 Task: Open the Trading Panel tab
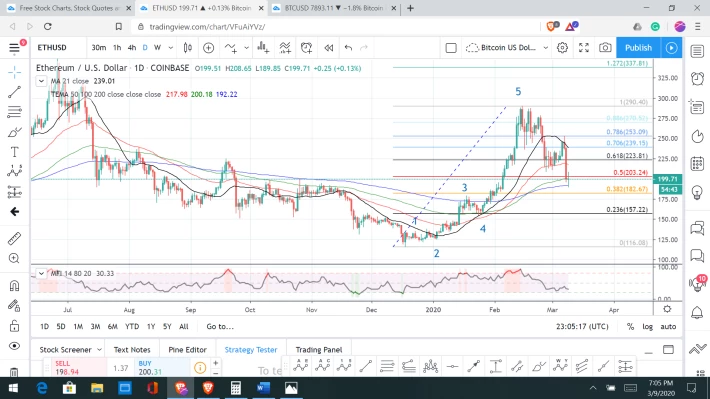(319, 350)
